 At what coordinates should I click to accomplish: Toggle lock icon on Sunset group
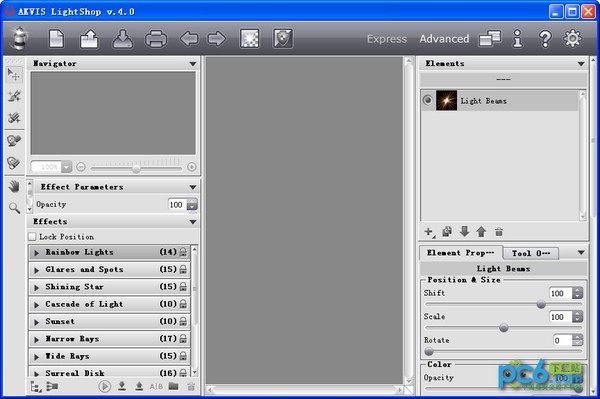coord(183,321)
